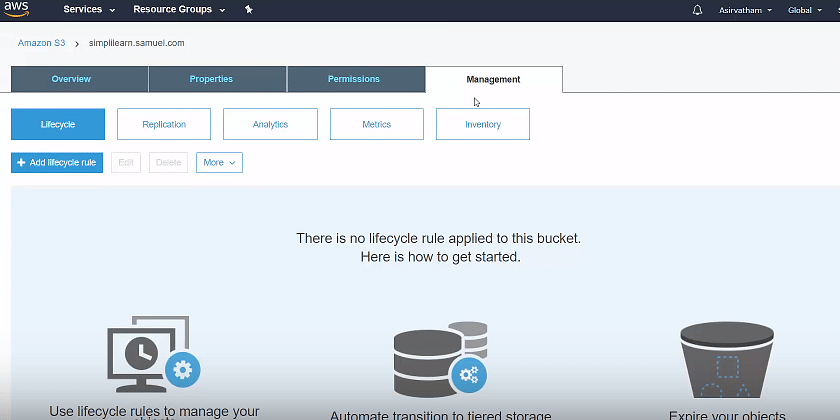Click 'There is no lifecycle rule' message
The width and height of the screenshot is (840, 420).
coord(438,238)
